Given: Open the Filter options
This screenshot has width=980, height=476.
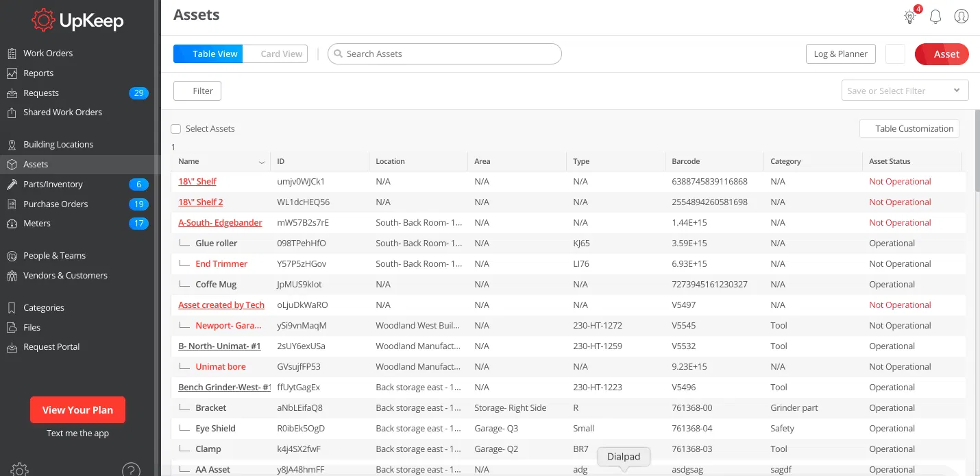Looking at the screenshot, I should [x=197, y=91].
